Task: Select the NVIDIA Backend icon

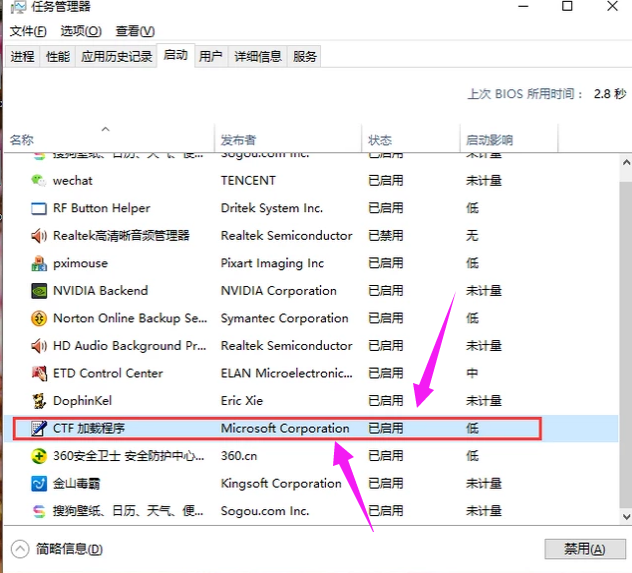Action: point(39,291)
